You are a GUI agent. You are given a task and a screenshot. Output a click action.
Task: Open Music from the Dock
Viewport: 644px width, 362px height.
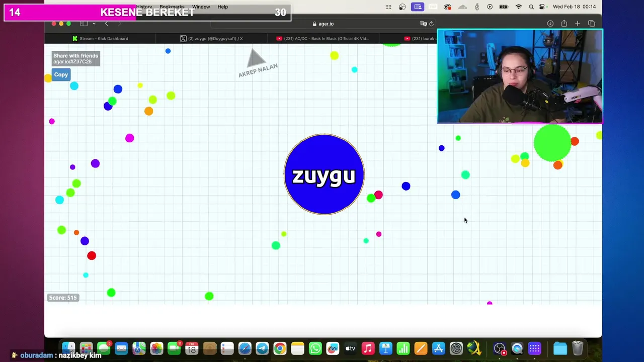(x=368, y=348)
